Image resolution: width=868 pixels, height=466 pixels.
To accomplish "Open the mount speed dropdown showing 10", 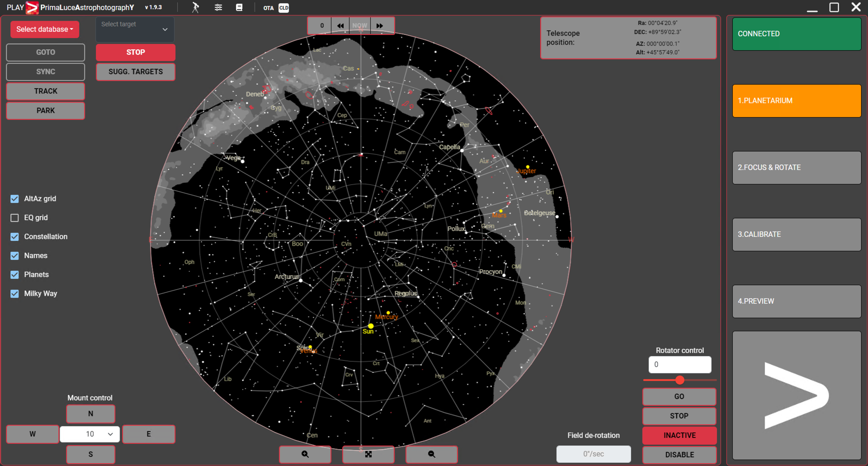I will (x=90, y=434).
